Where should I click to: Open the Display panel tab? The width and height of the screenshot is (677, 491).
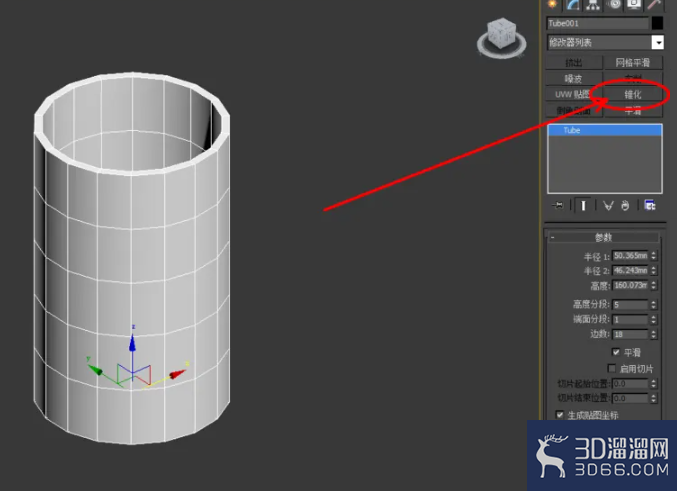point(634,4)
